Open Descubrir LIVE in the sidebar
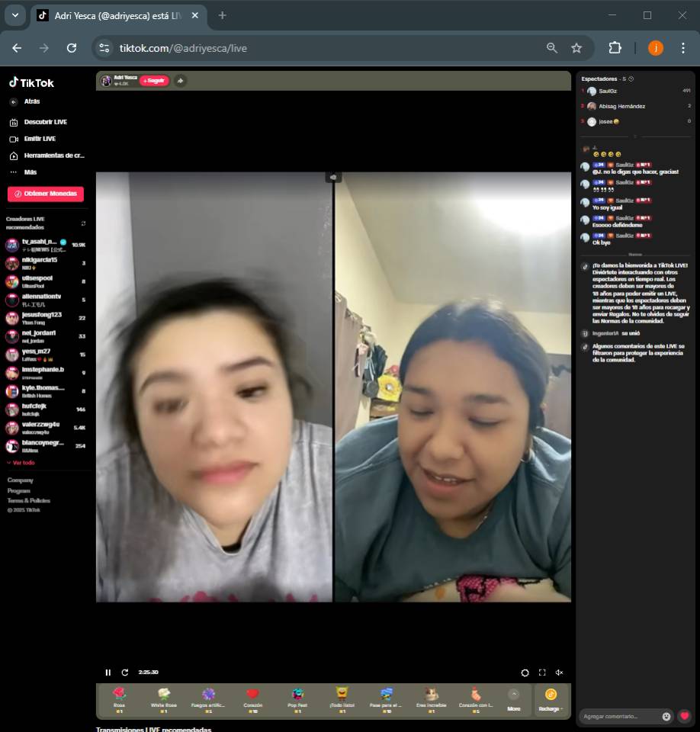 tap(44, 122)
